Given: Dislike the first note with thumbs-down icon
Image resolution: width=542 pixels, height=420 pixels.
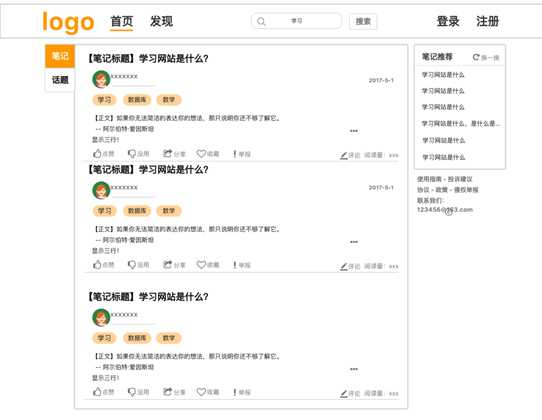Looking at the screenshot, I should point(132,153).
